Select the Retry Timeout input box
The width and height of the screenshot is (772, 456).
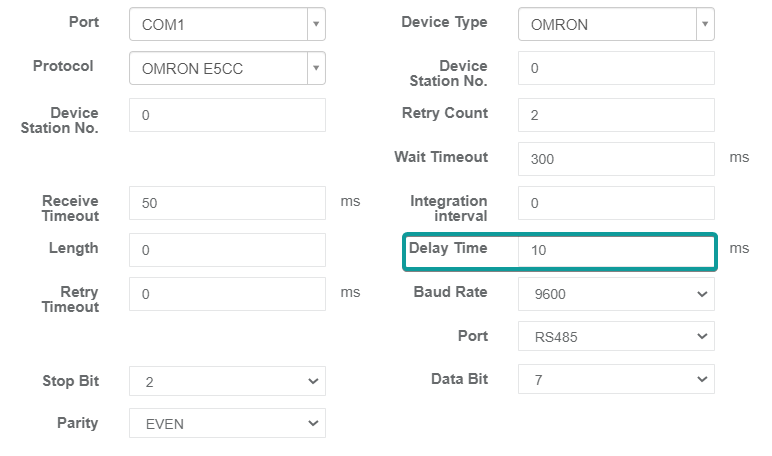click(227, 294)
